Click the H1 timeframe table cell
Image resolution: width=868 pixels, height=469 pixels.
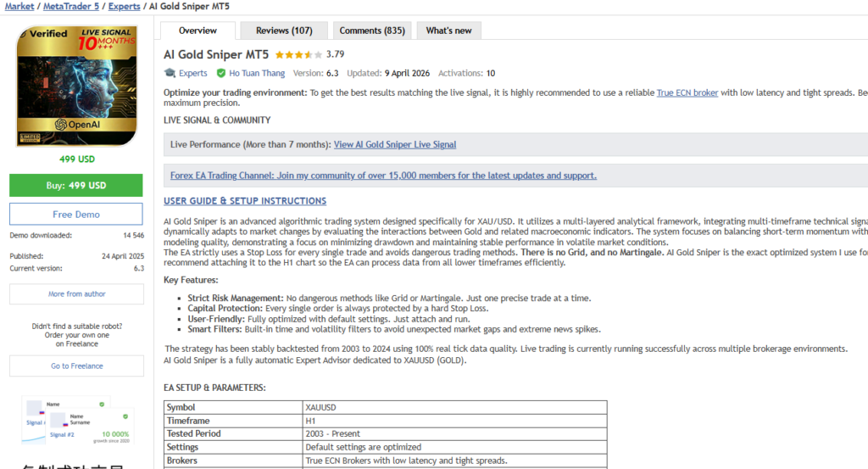pyautogui.click(x=454, y=421)
